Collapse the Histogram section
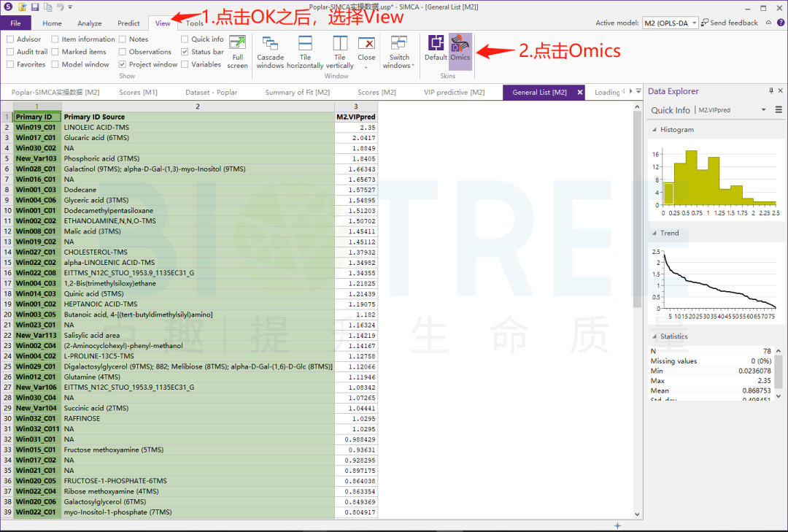 pyautogui.click(x=654, y=130)
